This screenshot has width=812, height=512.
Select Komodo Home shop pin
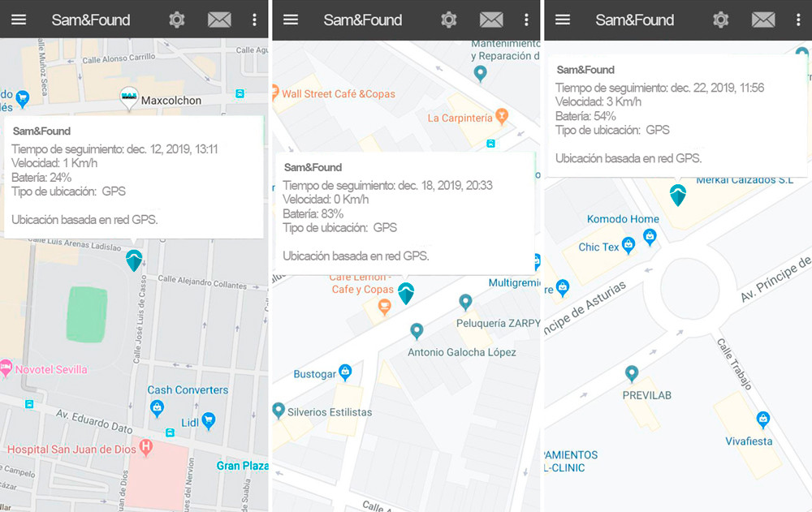pos(650,237)
